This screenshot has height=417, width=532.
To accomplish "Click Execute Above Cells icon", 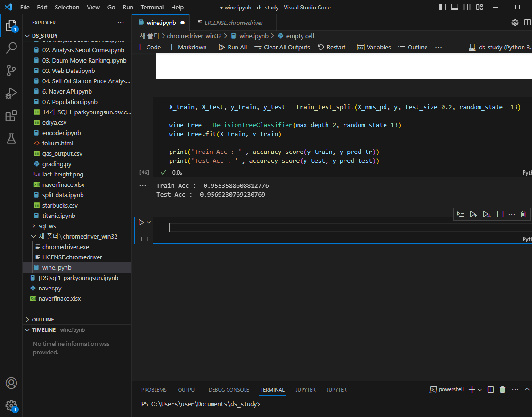I will click(x=473, y=214).
